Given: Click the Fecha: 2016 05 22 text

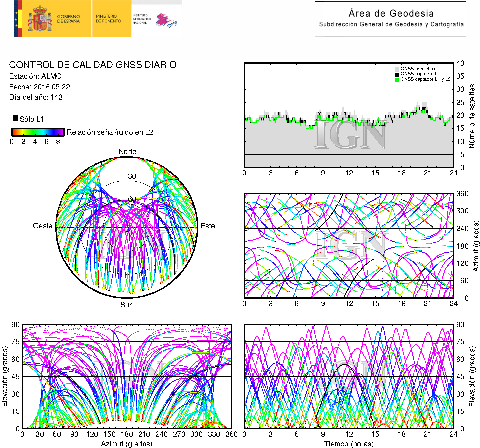Looking at the screenshot, I should point(40,87).
